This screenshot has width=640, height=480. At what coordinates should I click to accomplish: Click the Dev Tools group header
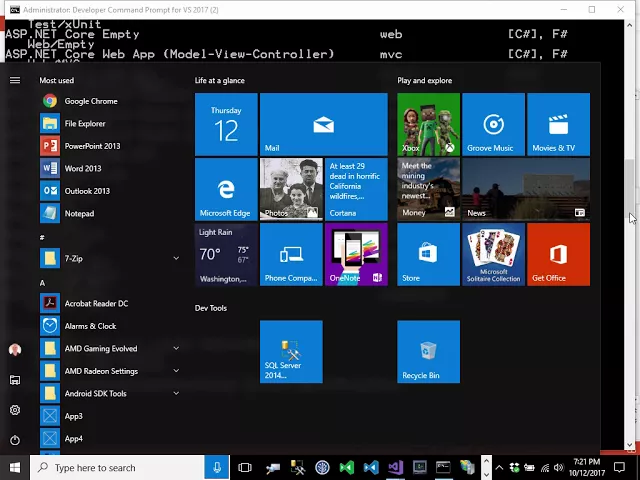[x=211, y=308]
